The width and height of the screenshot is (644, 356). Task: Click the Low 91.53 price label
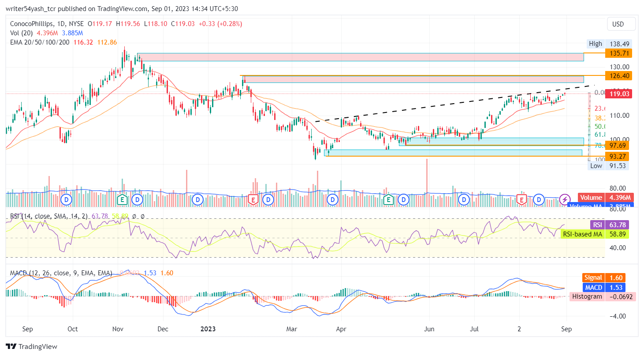(x=609, y=165)
